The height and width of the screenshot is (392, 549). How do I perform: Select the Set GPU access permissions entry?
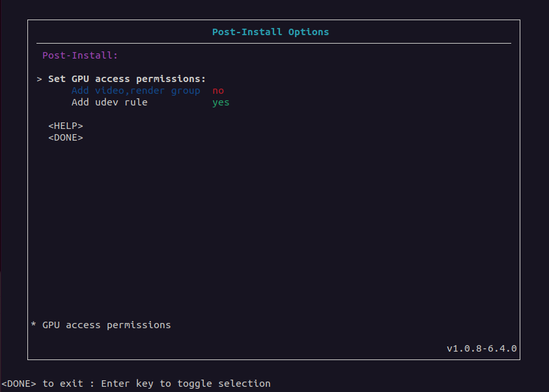click(127, 79)
